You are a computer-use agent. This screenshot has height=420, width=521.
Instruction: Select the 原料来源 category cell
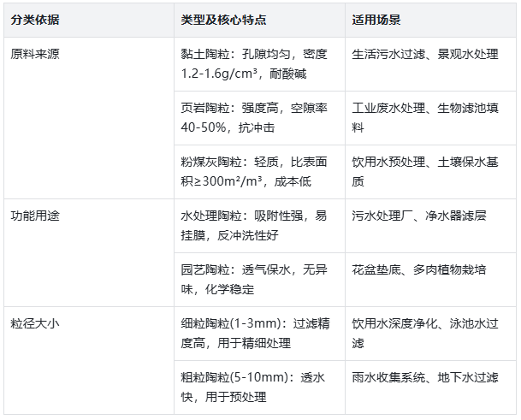click(35, 52)
